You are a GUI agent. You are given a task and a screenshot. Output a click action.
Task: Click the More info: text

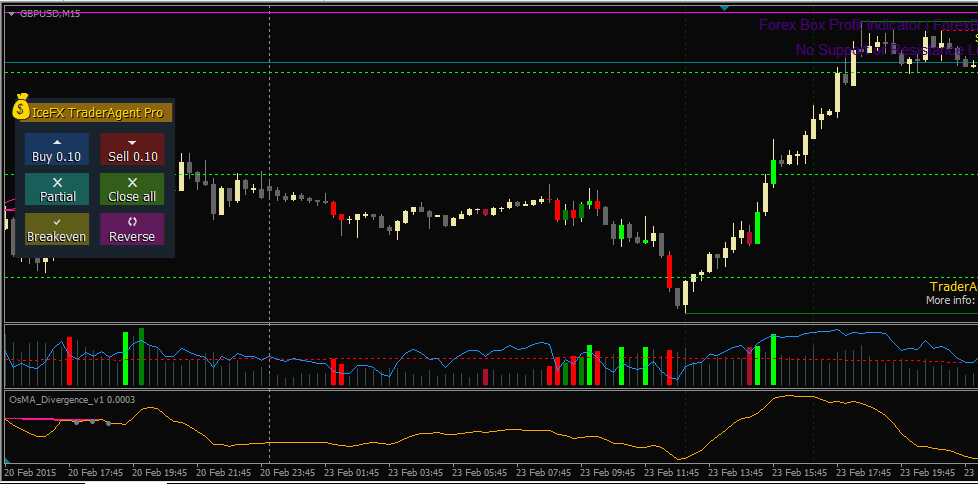tap(951, 300)
